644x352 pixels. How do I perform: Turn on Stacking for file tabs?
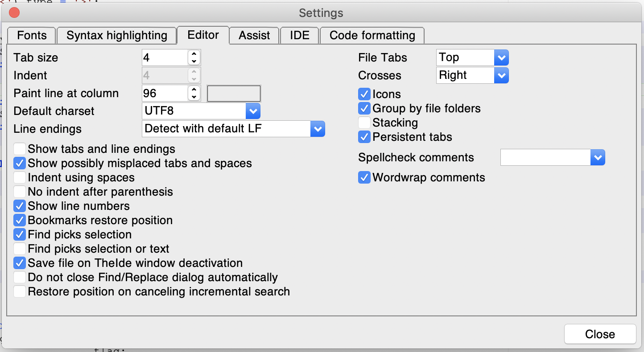(364, 123)
